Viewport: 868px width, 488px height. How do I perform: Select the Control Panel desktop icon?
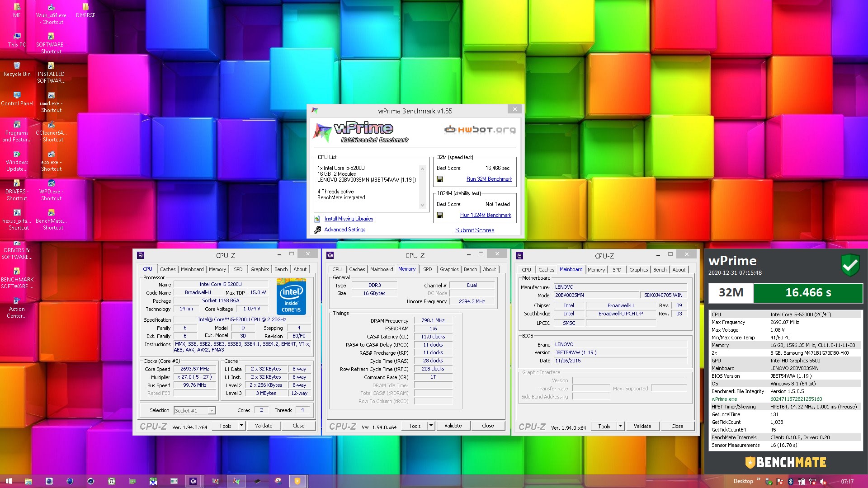pyautogui.click(x=17, y=99)
